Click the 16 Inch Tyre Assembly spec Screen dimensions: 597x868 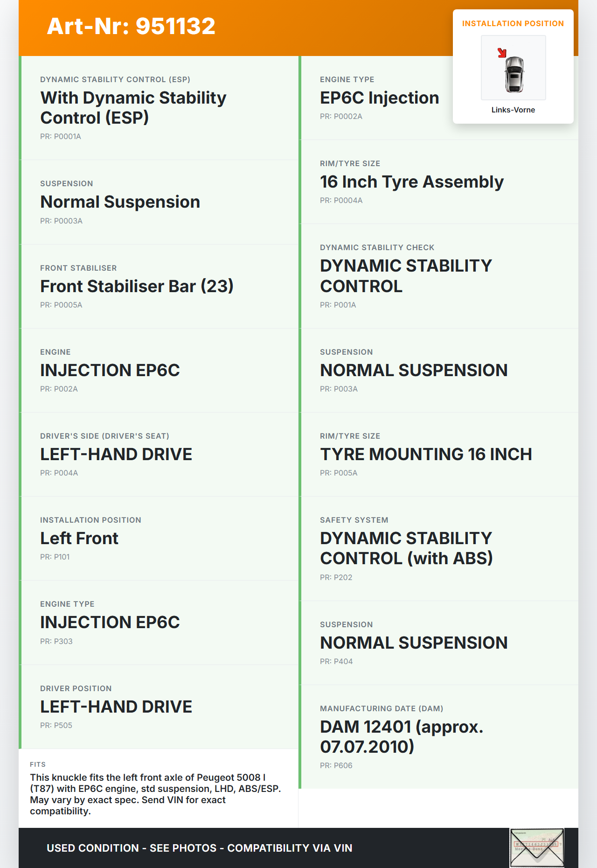[x=411, y=182]
